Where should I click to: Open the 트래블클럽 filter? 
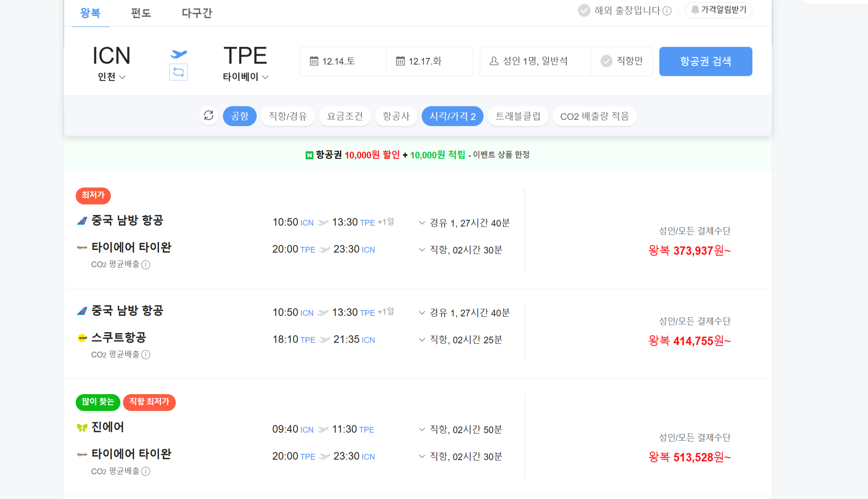click(518, 116)
